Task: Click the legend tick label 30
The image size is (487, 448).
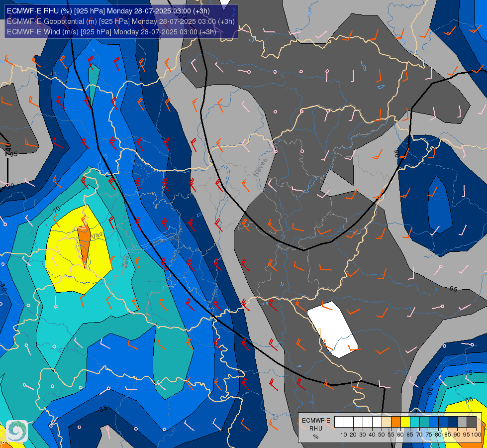Action: point(363,435)
